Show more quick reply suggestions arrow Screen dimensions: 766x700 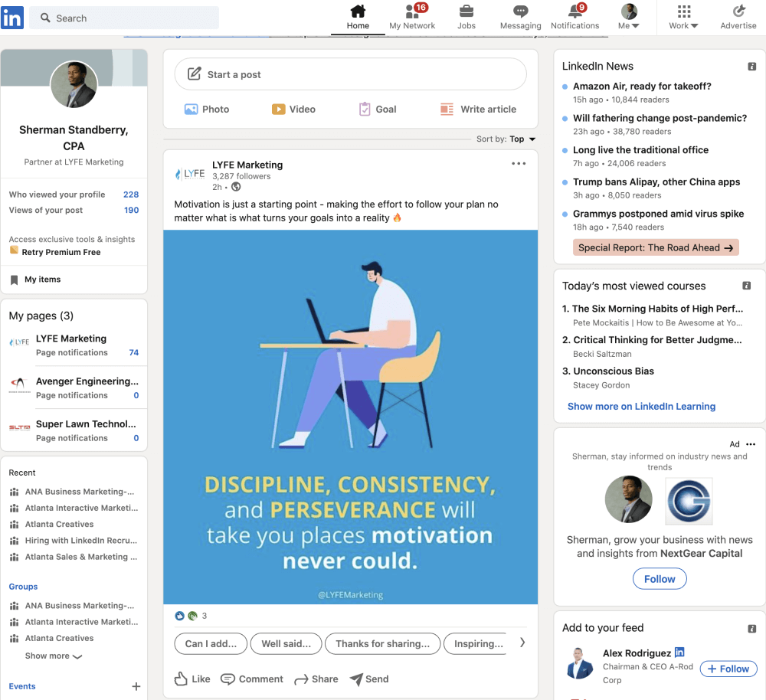[522, 643]
